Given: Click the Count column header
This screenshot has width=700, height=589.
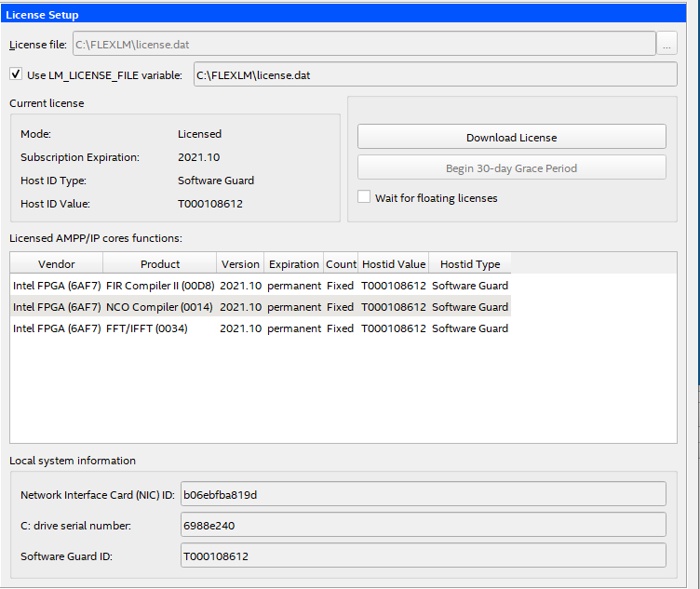Looking at the screenshot, I should [x=341, y=264].
